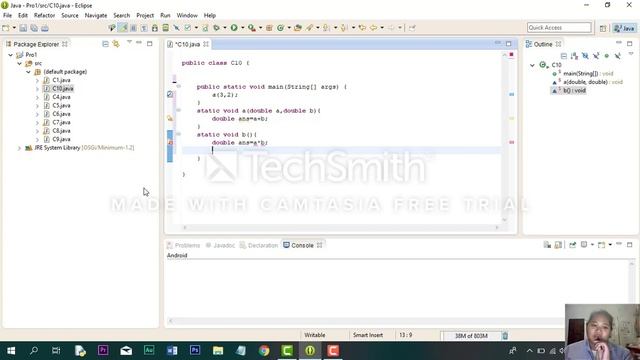Image resolution: width=640 pixels, height=360 pixels.
Task: Collapse the src folder node
Action: (19, 63)
